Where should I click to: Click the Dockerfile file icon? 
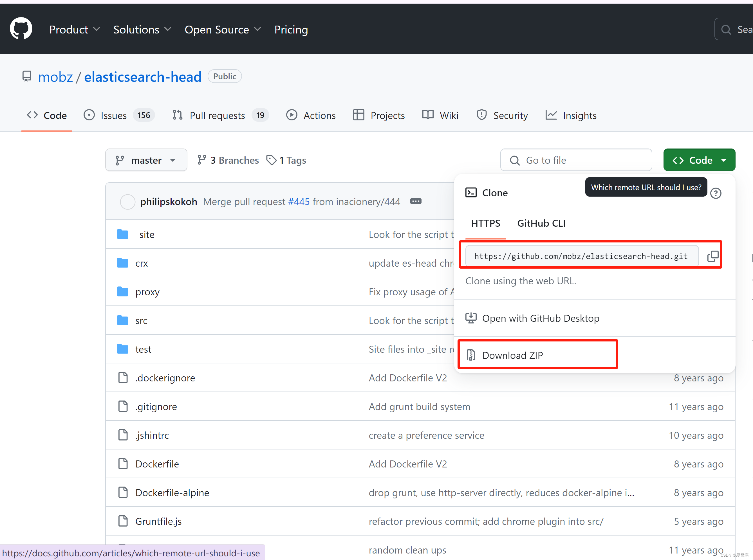123,464
